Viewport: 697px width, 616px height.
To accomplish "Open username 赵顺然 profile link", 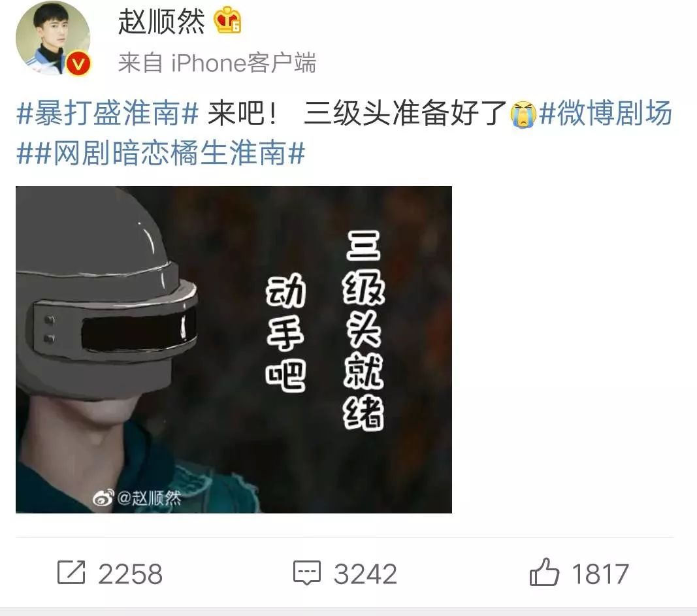I will pos(161,22).
